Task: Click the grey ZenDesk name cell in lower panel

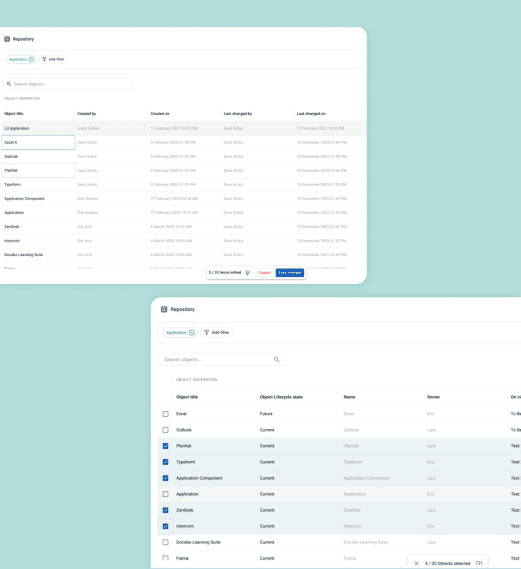Action: tap(352, 510)
